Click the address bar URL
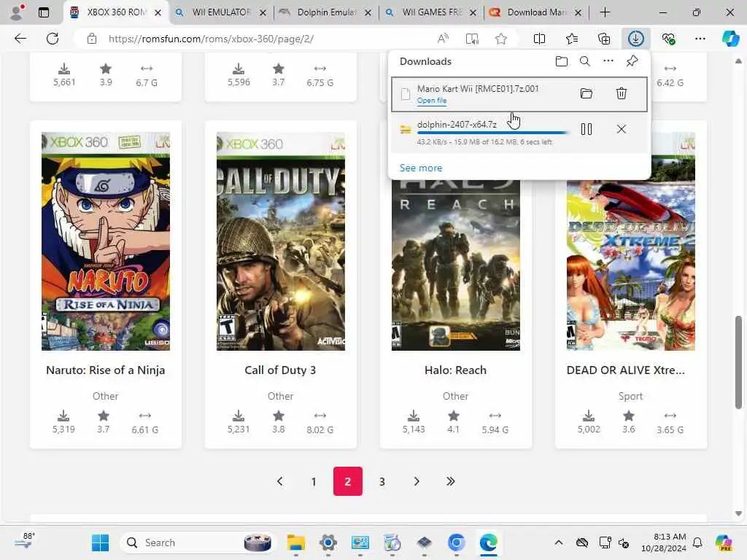747x560 pixels. point(211,39)
